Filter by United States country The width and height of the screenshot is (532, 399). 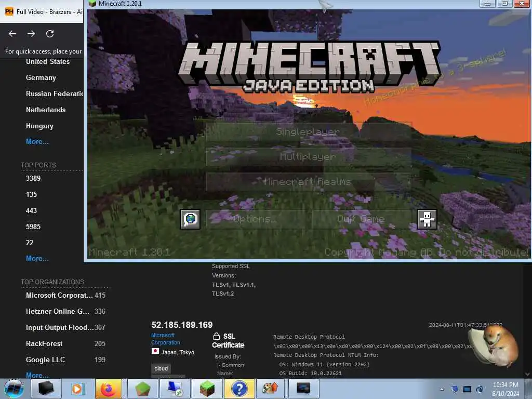coord(48,61)
